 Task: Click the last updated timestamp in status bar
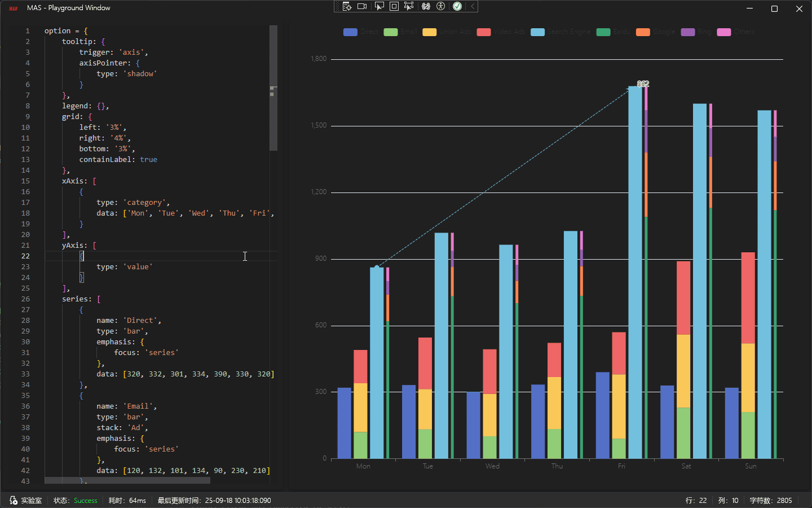214,501
